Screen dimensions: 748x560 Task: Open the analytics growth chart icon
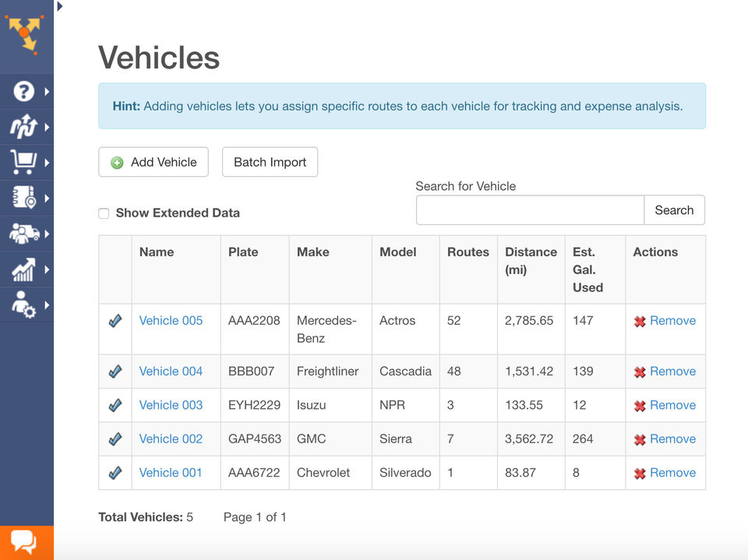point(23,269)
